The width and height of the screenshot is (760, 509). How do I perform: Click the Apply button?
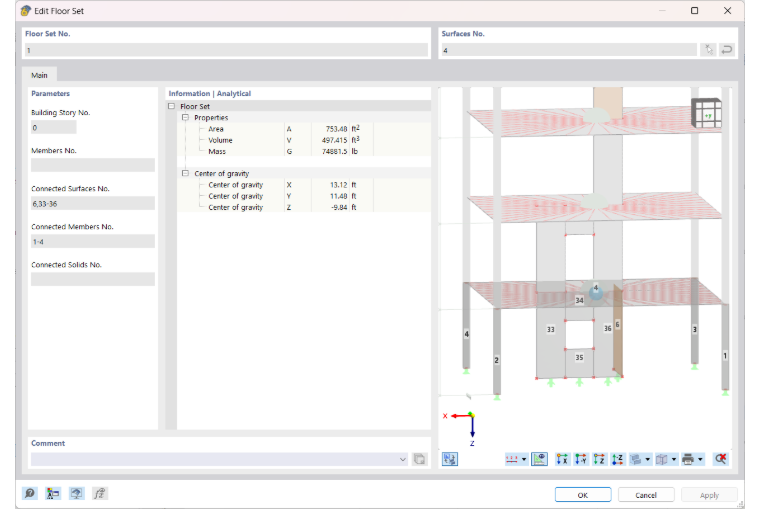pos(709,495)
